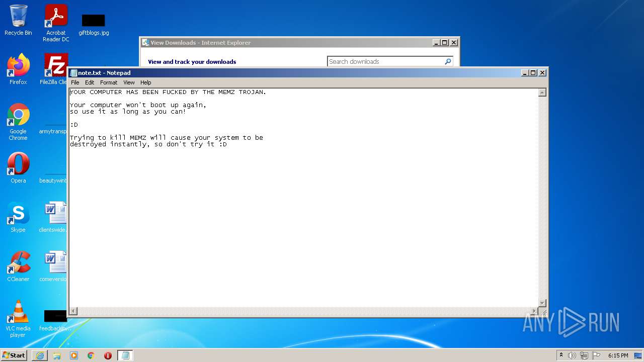
Task: Select the giftblogs.jpg file on desktop
Action: 94,25
